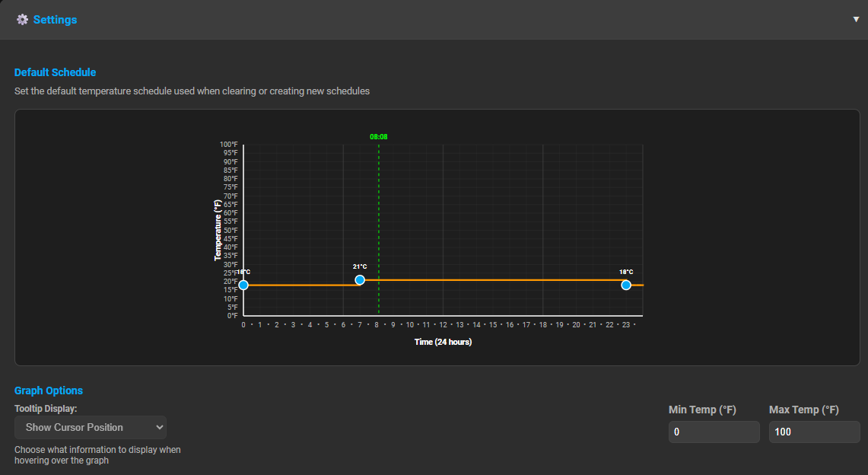868x475 pixels.
Task: Click the 6 hour tick on time axis
Action: point(343,325)
